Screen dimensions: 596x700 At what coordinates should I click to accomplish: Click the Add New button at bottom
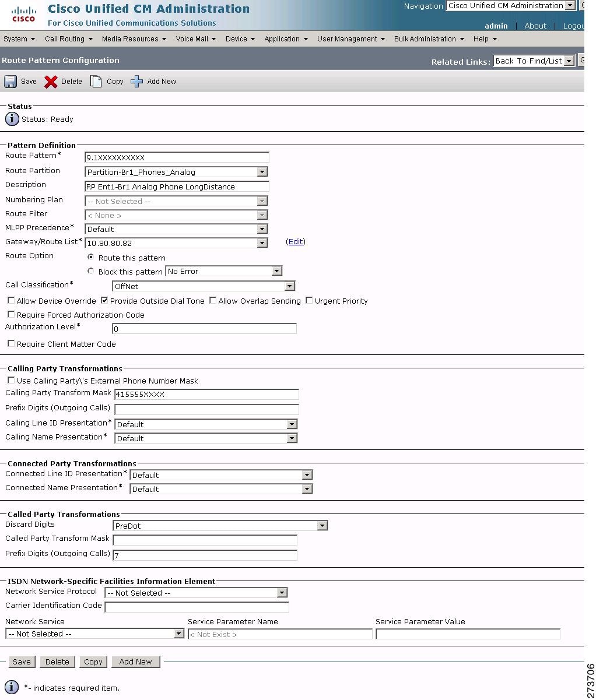tap(136, 662)
